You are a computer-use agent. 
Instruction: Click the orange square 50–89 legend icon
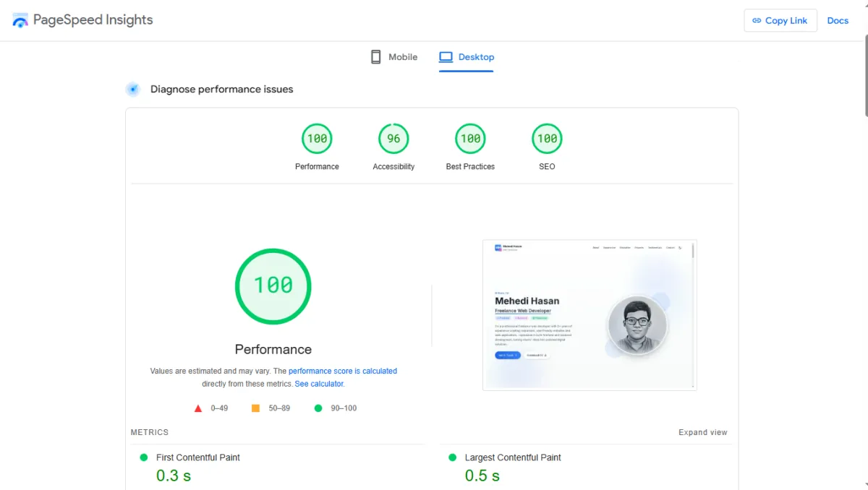[255, 408]
